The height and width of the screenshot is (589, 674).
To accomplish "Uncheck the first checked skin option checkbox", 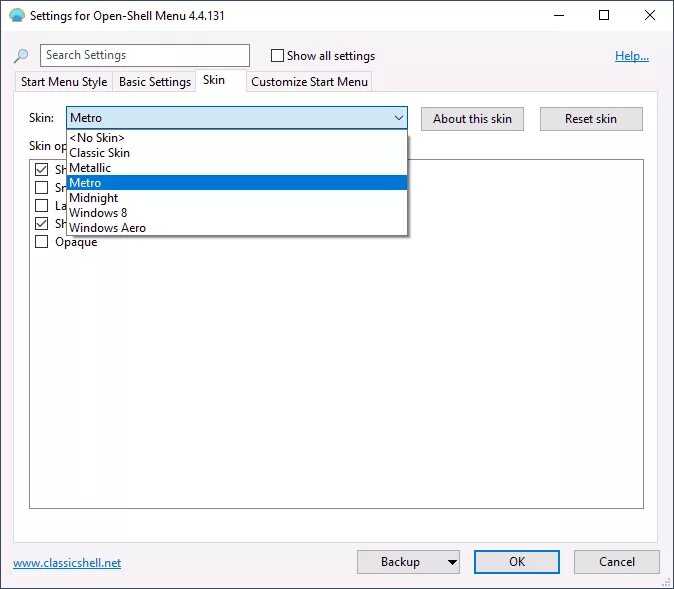I will [41, 169].
